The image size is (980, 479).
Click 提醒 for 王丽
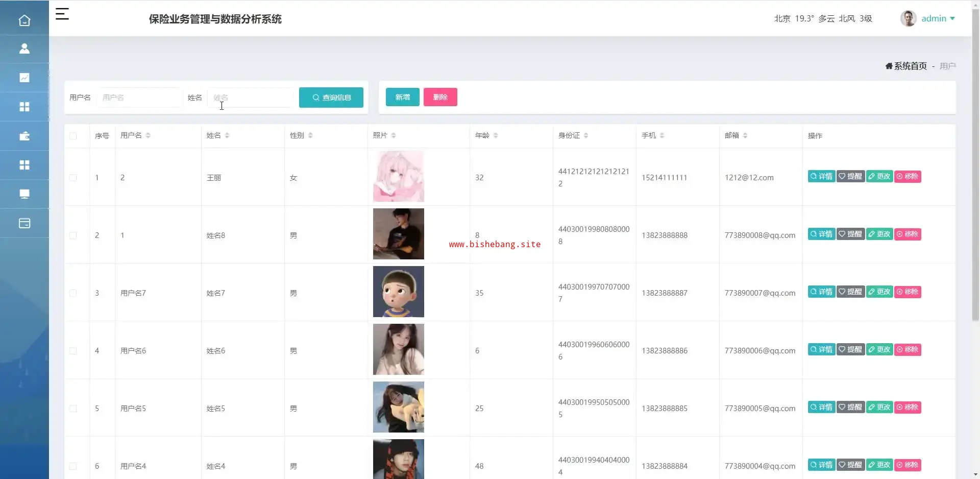[850, 177]
